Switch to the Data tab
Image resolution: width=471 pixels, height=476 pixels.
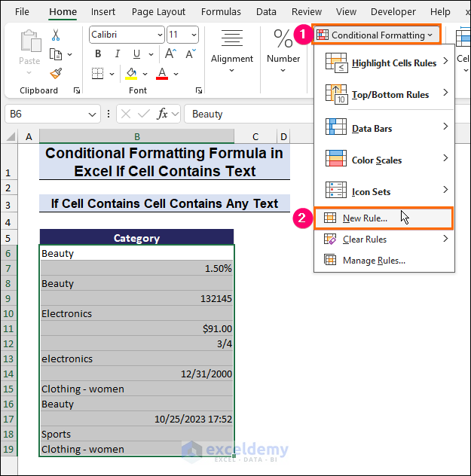pyautogui.click(x=266, y=12)
